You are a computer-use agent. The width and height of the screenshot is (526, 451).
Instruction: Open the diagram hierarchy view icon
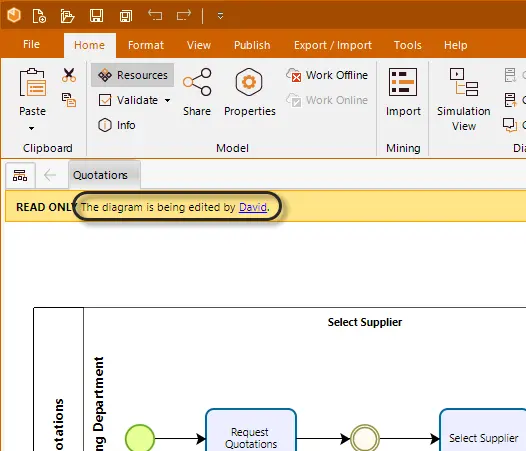tap(20, 175)
